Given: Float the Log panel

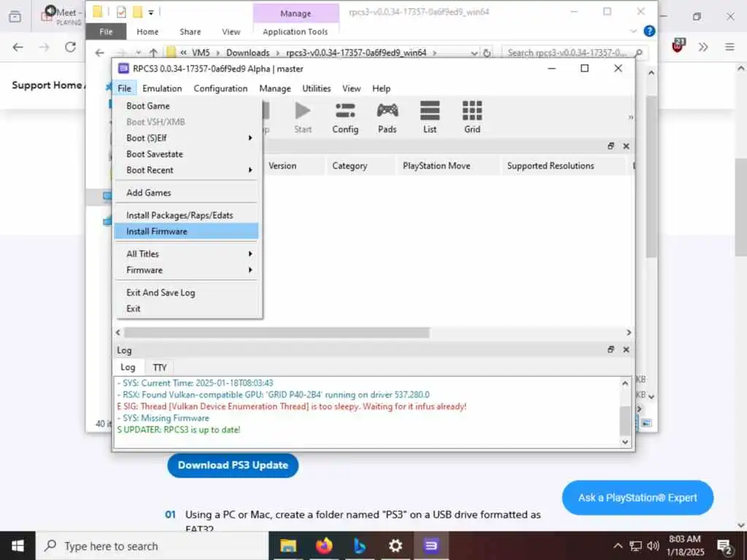Looking at the screenshot, I should [611, 349].
